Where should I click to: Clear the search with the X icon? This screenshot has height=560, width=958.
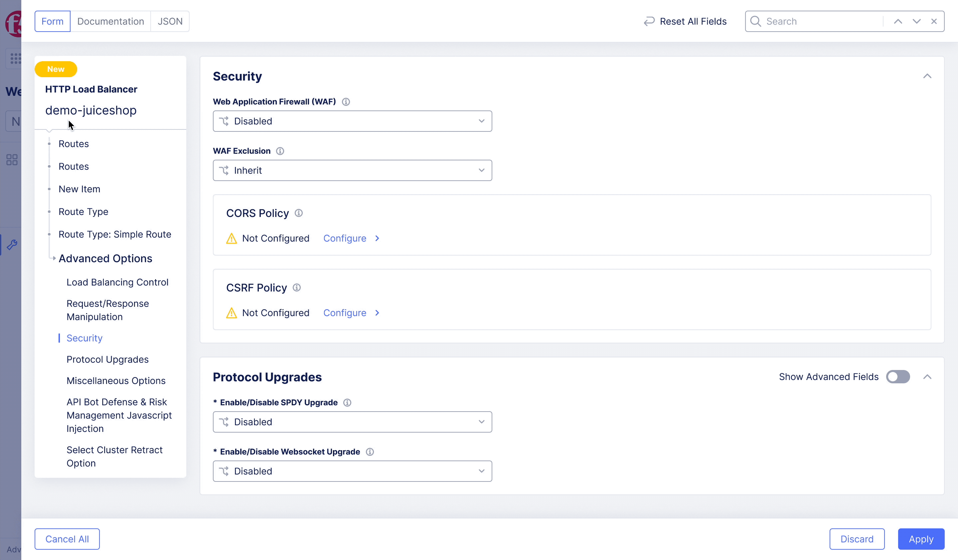click(934, 21)
